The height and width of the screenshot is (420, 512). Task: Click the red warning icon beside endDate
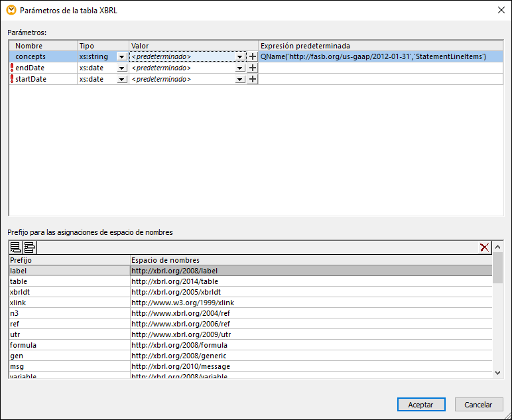coord(12,68)
